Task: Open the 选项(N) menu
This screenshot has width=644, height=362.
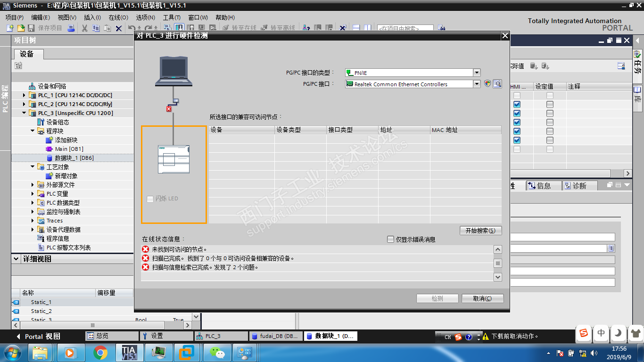Action: (x=145, y=17)
